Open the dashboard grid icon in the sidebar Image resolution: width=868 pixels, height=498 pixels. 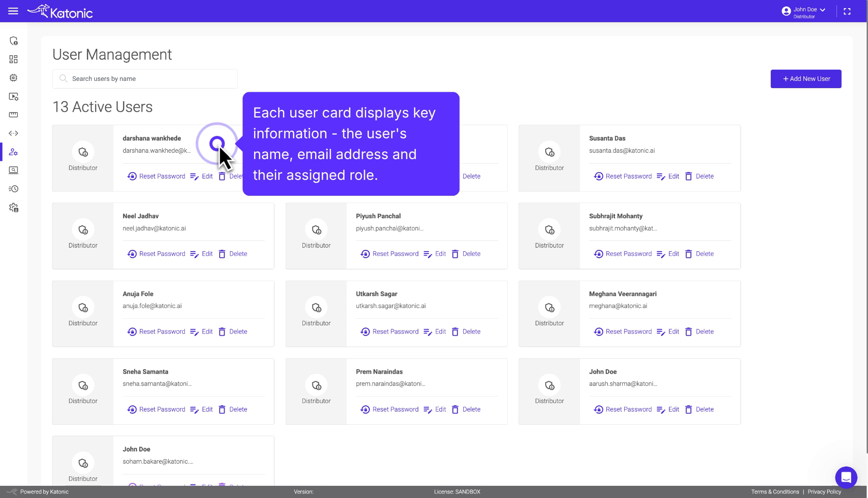14,59
